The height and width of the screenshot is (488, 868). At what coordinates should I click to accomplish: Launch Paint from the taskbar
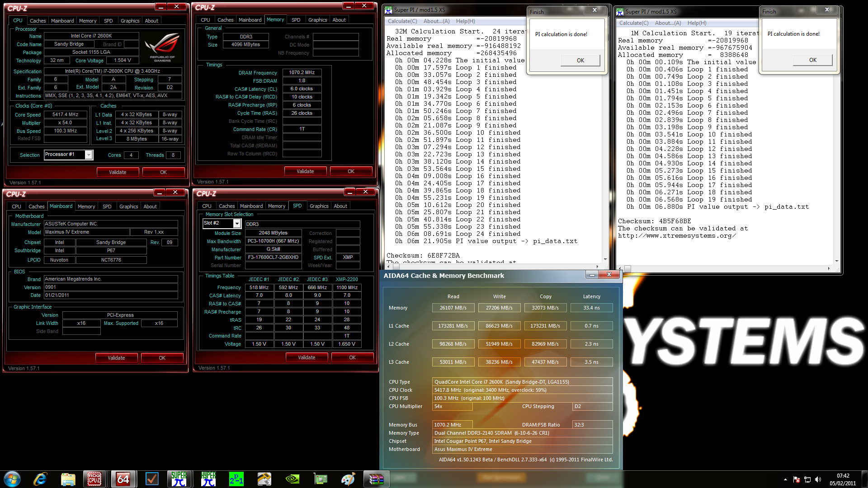coord(349,479)
